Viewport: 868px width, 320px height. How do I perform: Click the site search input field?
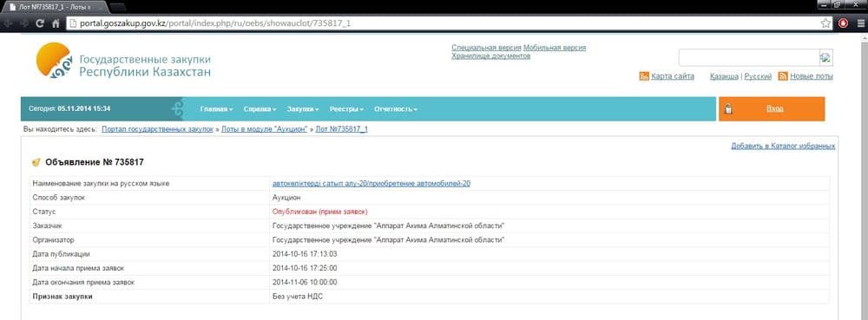[749, 57]
